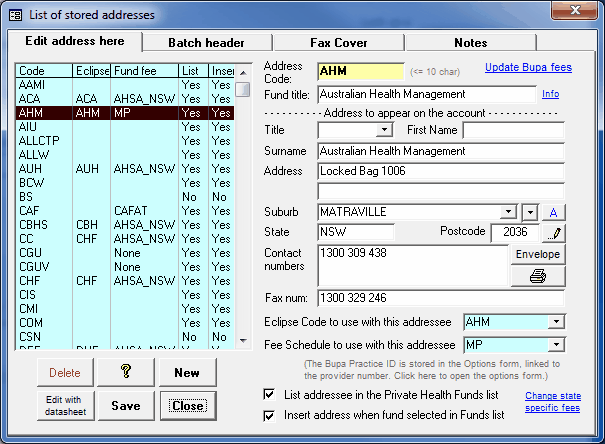Click the Surname input field
The height and width of the screenshot is (444, 605).
(x=441, y=151)
